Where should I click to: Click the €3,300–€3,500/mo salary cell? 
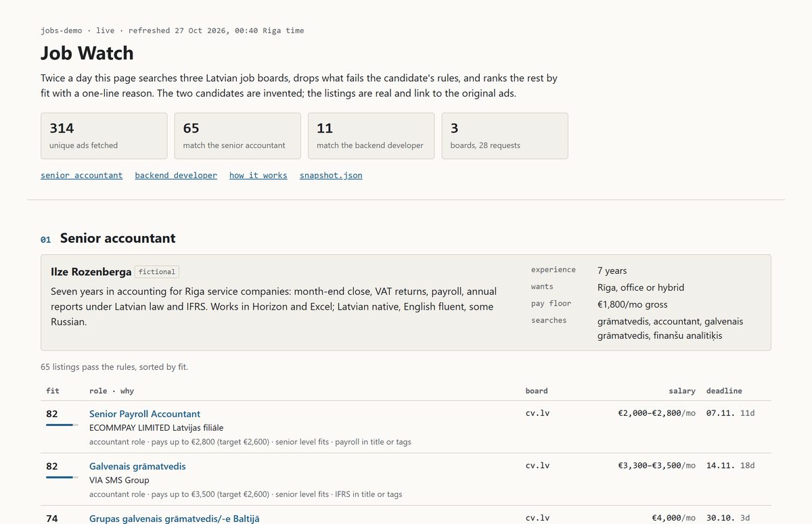tap(656, 466)
